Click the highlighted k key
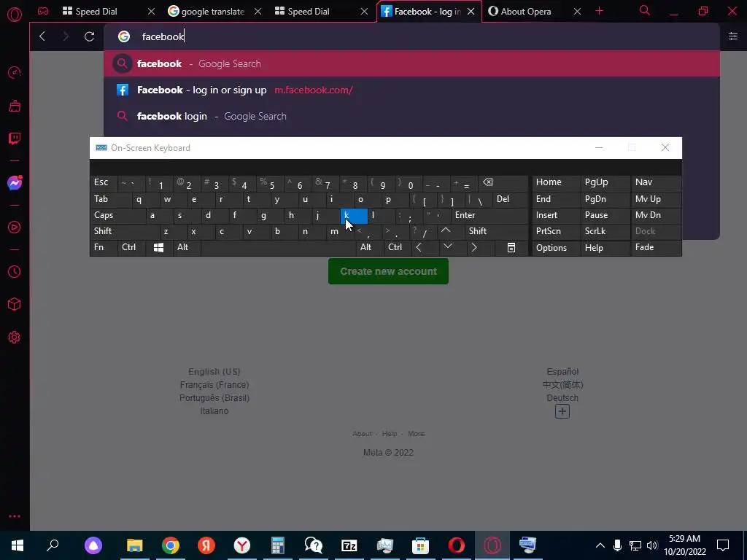The height and width of the screenshot is (560, 747). [x=354, y=216]
